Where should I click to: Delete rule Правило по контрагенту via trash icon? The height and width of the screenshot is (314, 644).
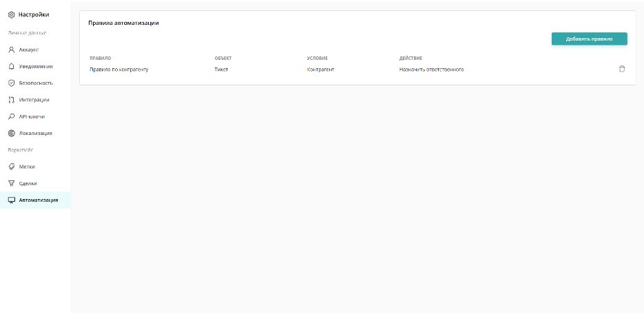point(622,69)
